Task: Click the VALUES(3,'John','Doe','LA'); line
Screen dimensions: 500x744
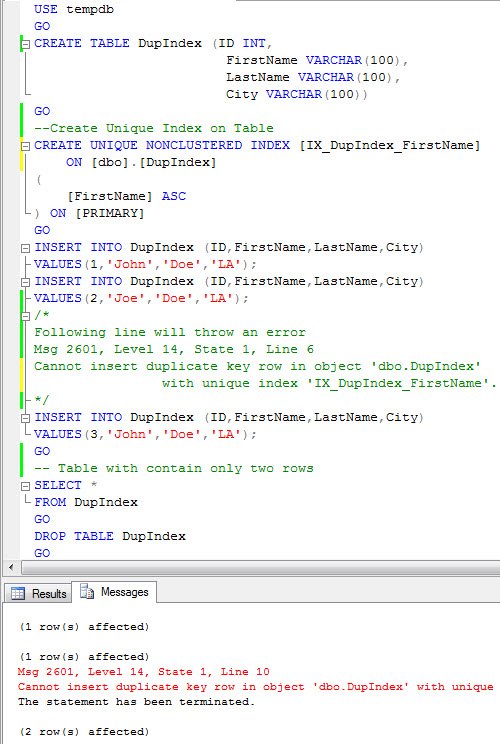Action: pyautogui.click(x=145, y=434)
